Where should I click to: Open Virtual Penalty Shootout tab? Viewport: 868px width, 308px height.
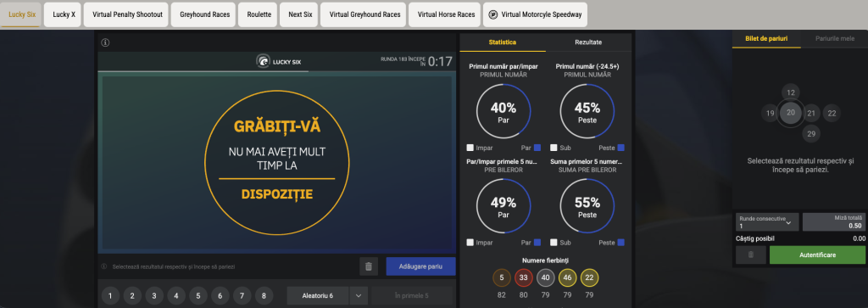[x=127, y=14]
